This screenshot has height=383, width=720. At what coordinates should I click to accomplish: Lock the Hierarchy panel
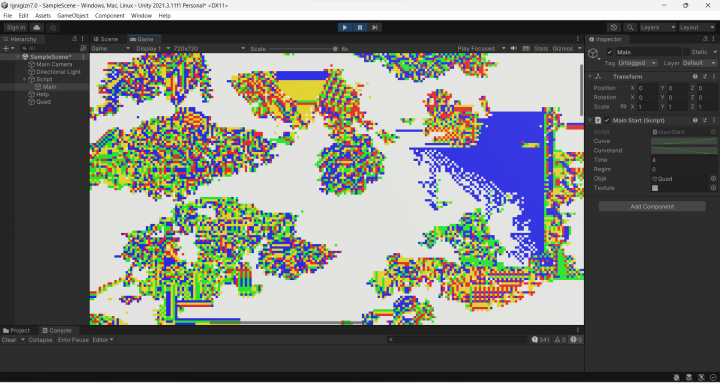(74, 39)
